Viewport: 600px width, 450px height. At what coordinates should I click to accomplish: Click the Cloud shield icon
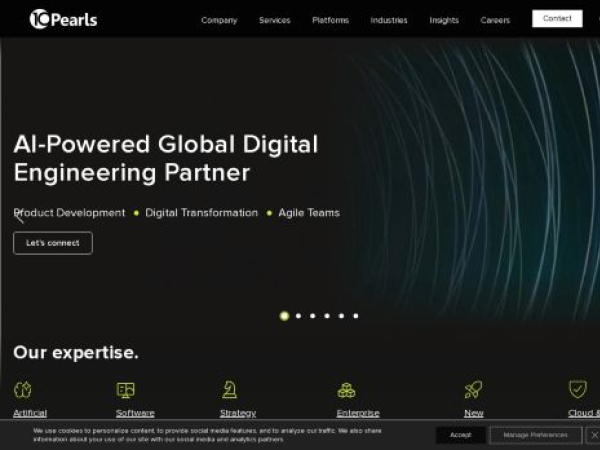(x=578, y=389)
